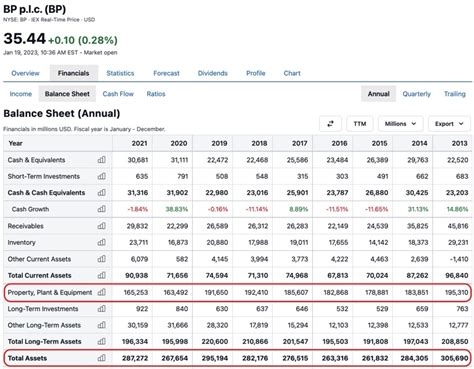This screenshot has height=369, width=474.
Task: Click the 2019 column header
Action: (x=219, y=143)
